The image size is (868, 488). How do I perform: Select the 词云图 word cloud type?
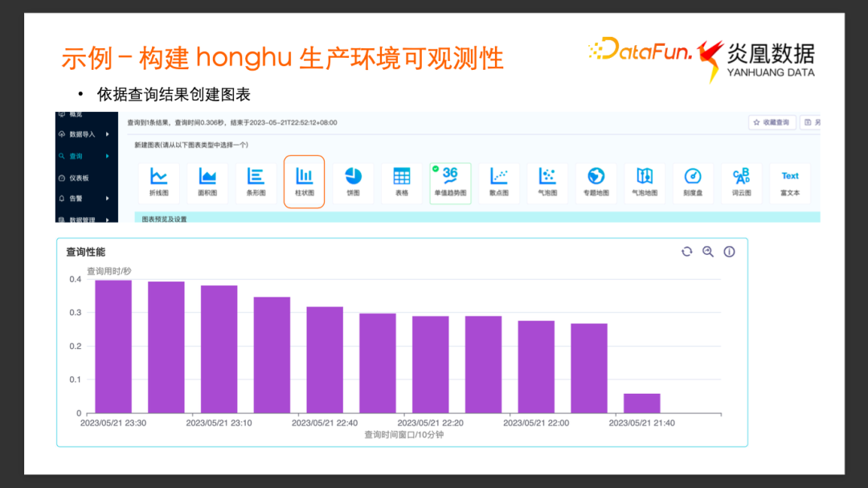tap(742, 182)
